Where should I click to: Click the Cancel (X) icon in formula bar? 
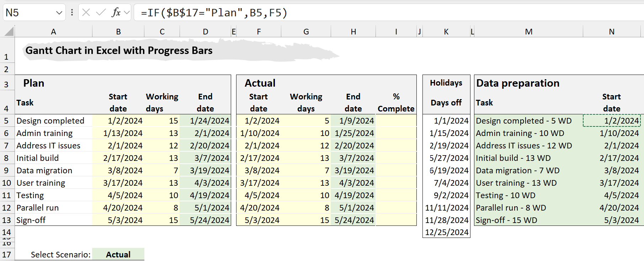(x=86, y=13)
